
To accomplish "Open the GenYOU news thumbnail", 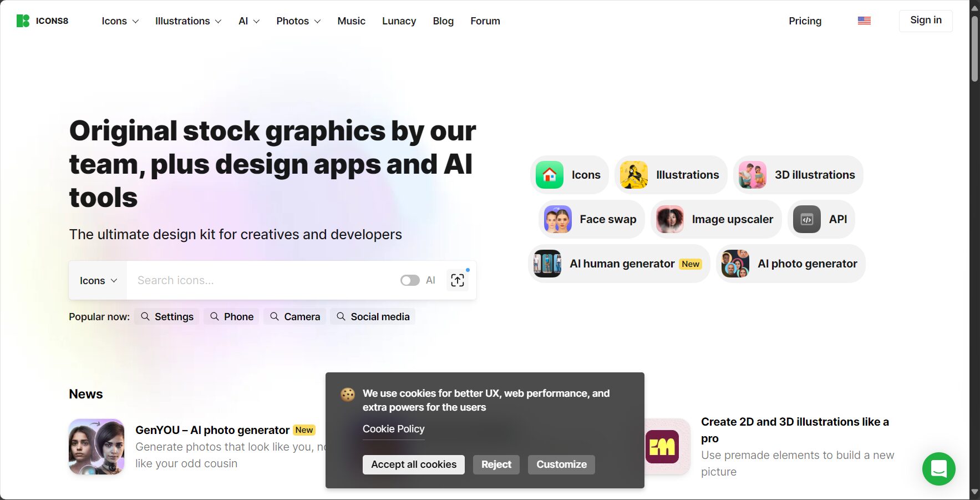I will (97, 447).
